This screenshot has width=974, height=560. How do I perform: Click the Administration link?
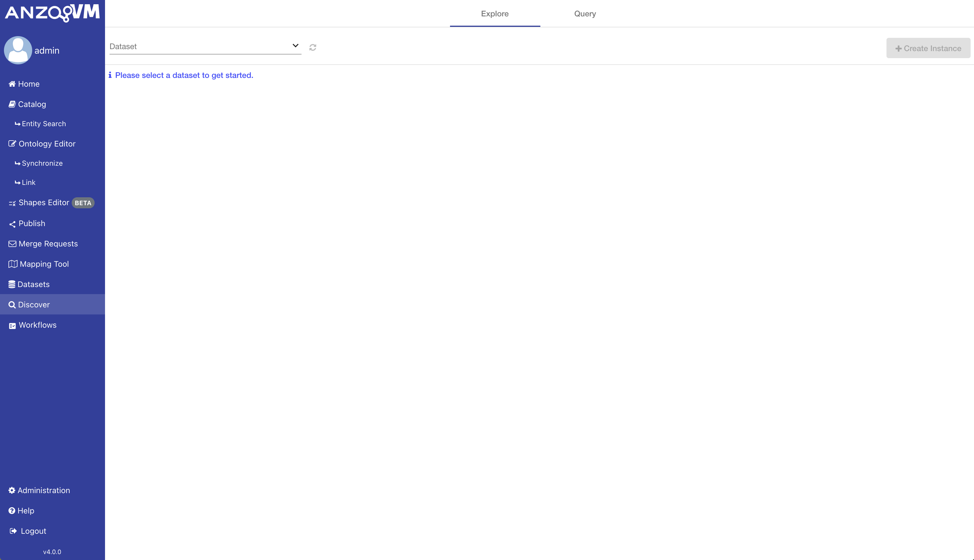pos(44,490)
